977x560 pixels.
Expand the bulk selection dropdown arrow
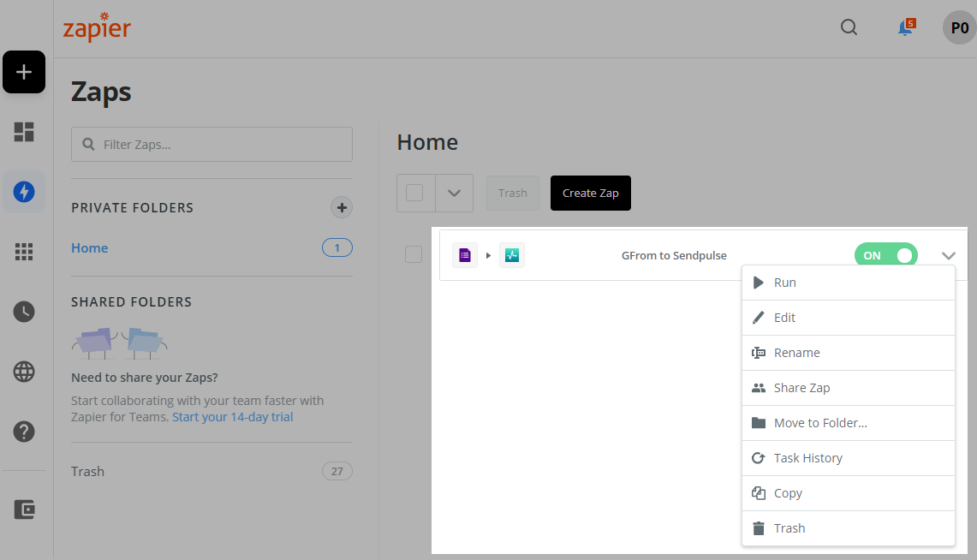pyautogui.click(x=454, y=193)
